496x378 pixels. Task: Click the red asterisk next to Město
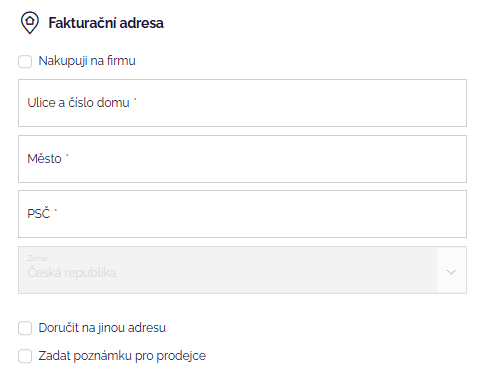[67, 155]
